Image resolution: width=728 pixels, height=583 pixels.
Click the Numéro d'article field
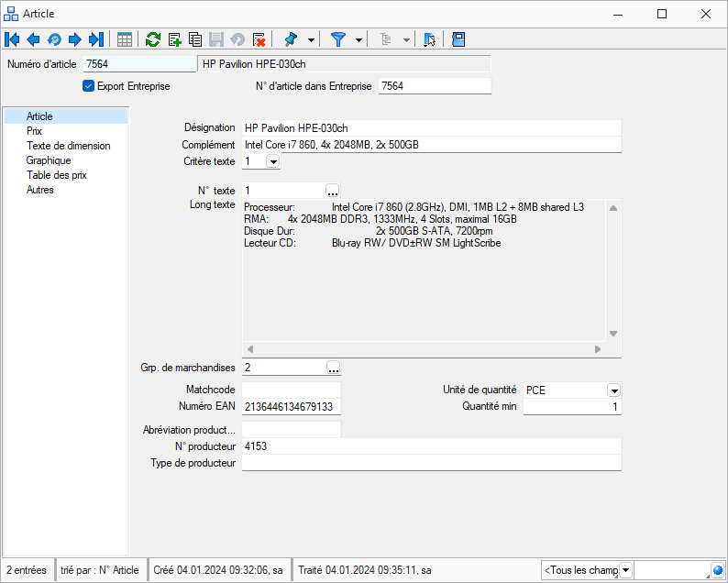pos(139,64)
